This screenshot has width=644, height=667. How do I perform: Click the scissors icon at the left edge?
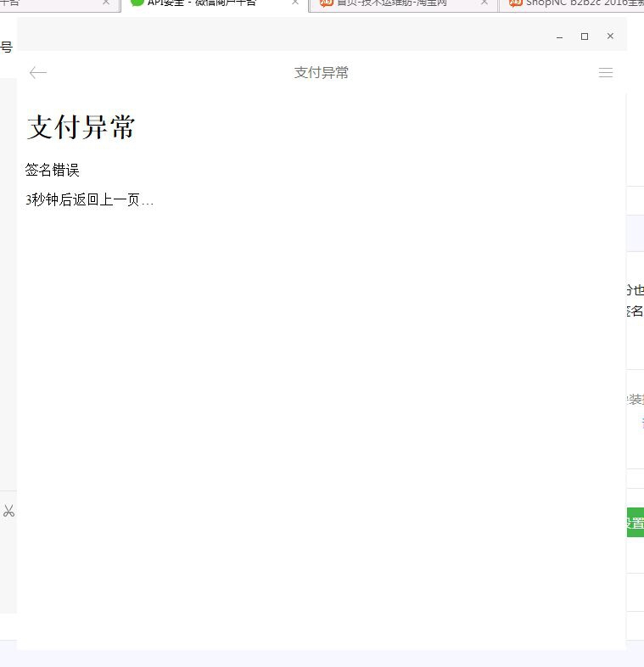click(8, 511)
